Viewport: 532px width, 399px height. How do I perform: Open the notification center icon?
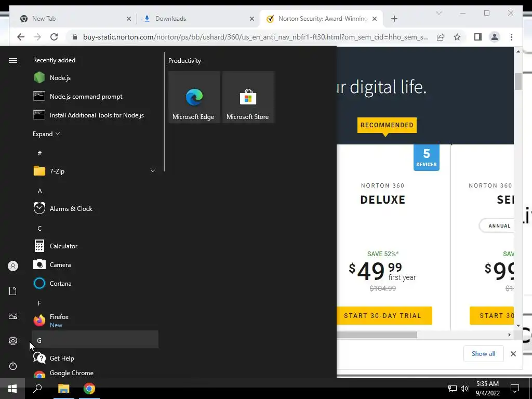point(515,389)
